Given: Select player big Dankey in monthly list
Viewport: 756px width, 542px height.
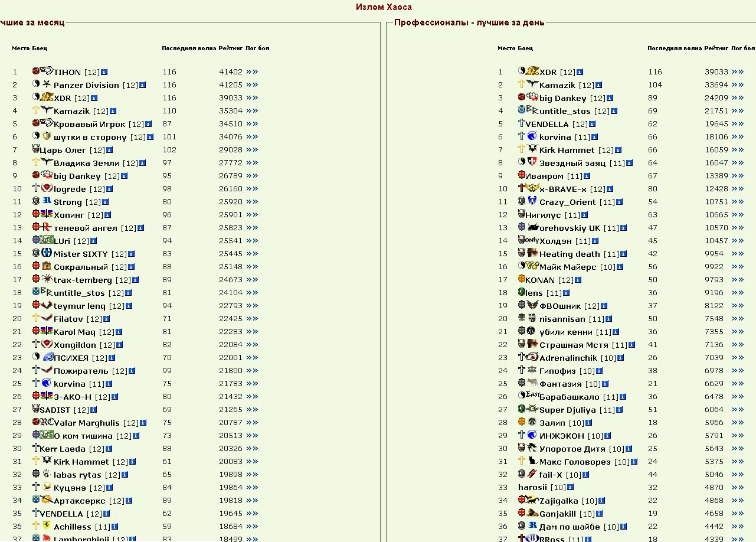Looking at the screenshot, I should [77, 176].
